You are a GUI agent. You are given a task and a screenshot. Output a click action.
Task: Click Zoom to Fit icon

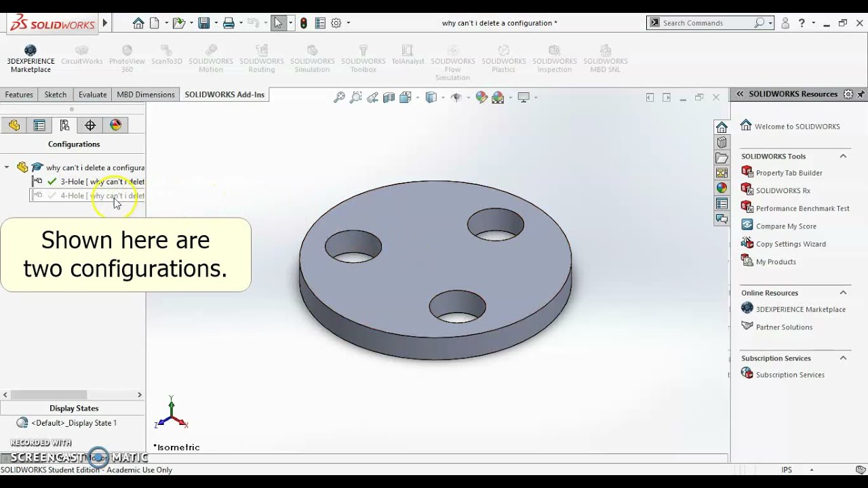click(340, 98)
